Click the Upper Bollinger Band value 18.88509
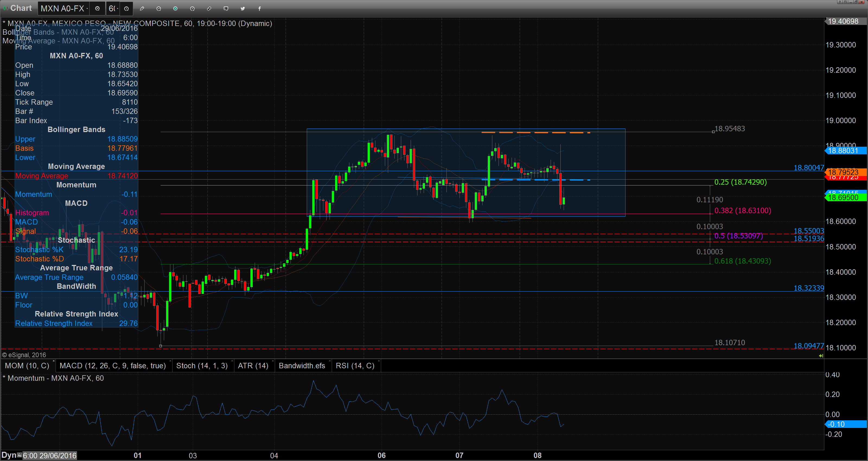 coord(122,139)
